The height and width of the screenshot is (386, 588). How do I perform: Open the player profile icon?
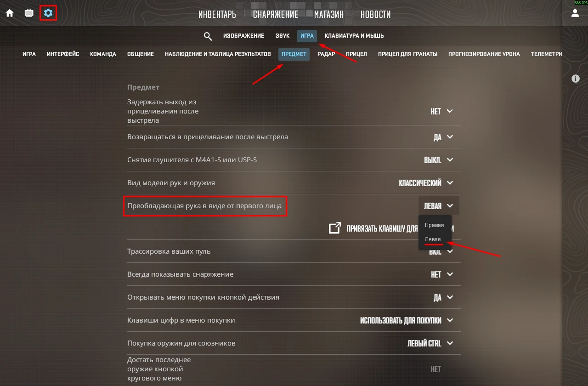point(575,13)
